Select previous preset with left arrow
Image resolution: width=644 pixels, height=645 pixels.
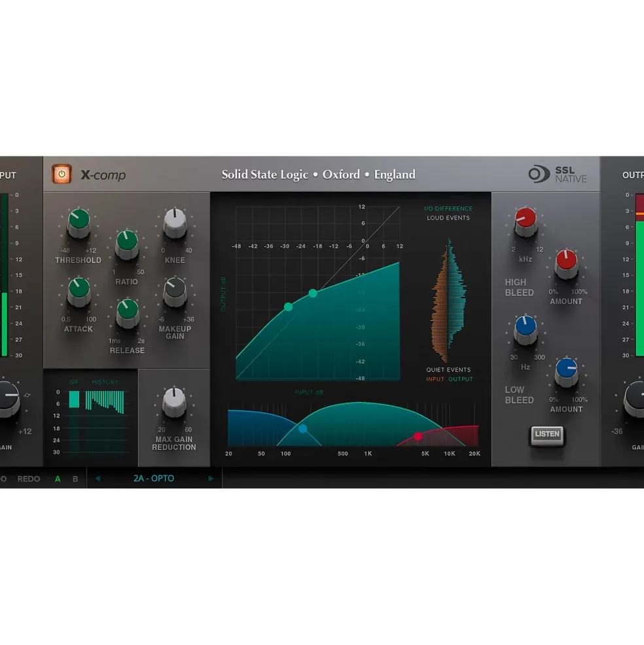coord(98,479)
